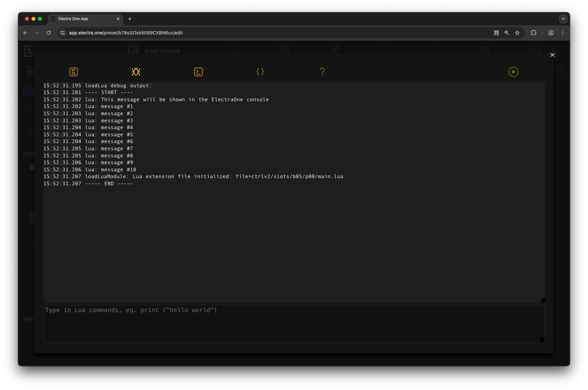
Task: Open the browser tab search chevron
Action: click(x=563, y=19)
